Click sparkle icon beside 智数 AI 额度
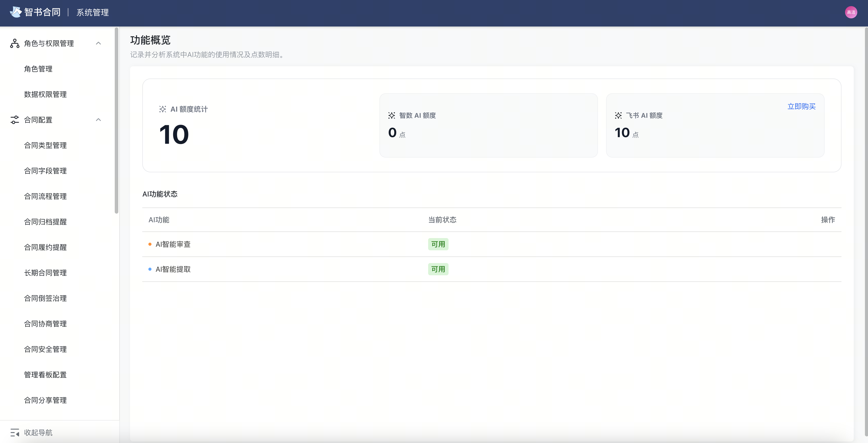This screenshot has width=868, height=443. (392, 115)
